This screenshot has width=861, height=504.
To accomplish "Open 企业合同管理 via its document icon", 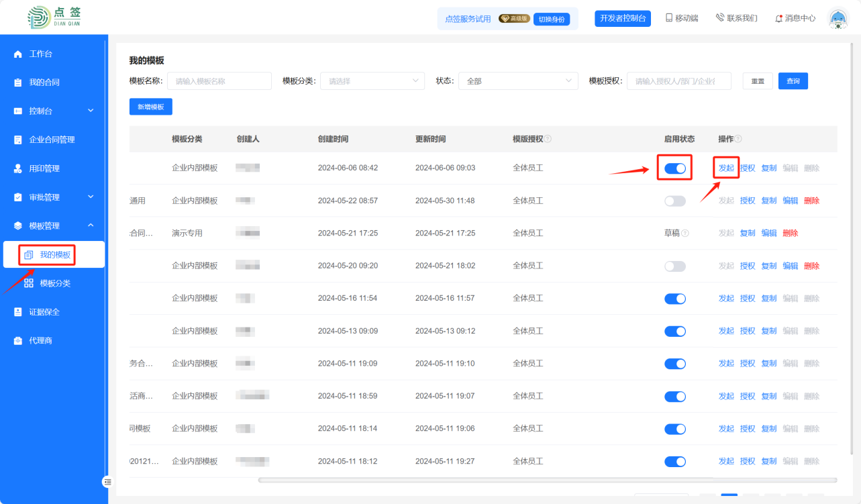I will tap(18, 140).
